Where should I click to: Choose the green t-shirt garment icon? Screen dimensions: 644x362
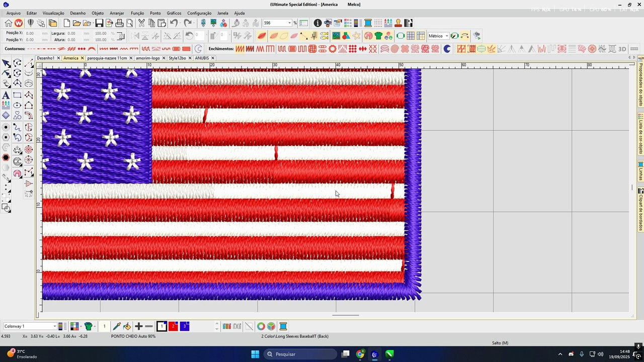[x=378, y=36]
